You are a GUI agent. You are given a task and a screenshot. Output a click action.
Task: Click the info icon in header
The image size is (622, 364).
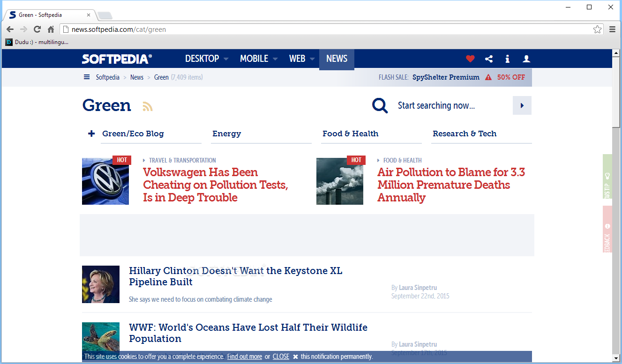[508, 59]
